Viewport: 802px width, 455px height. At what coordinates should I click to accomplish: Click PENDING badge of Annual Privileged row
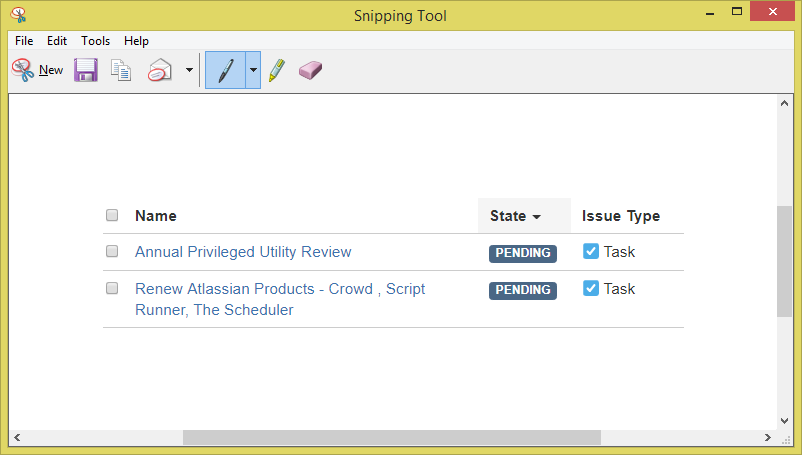click(x=523, y=253)
